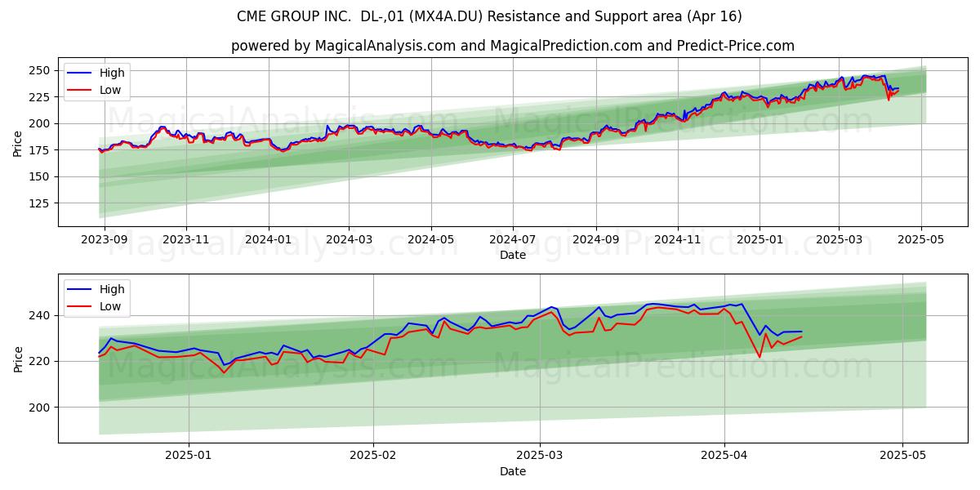Click the 'Price' y-axis label of bottom chart
This screenshot has width=980, height=490.
point(18,359)
